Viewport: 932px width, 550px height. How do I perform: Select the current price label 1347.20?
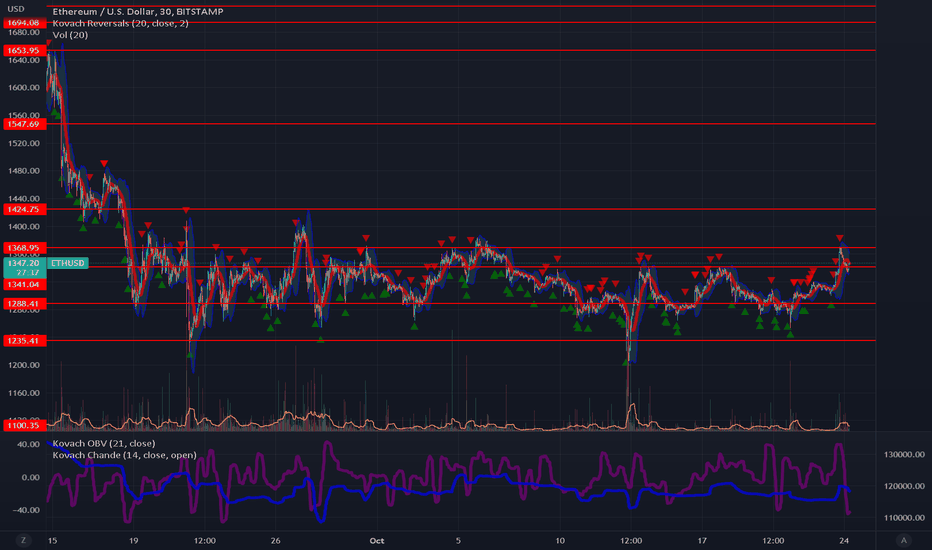[25, 263]
